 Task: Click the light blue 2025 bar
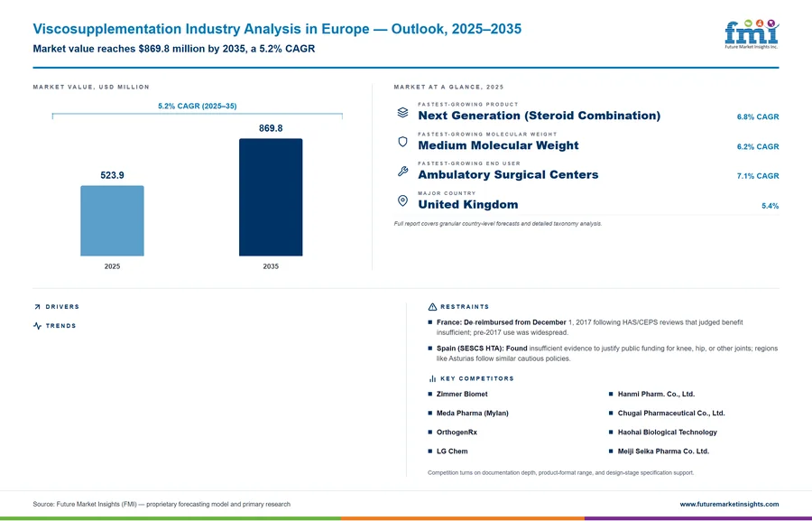coord(112,221)
